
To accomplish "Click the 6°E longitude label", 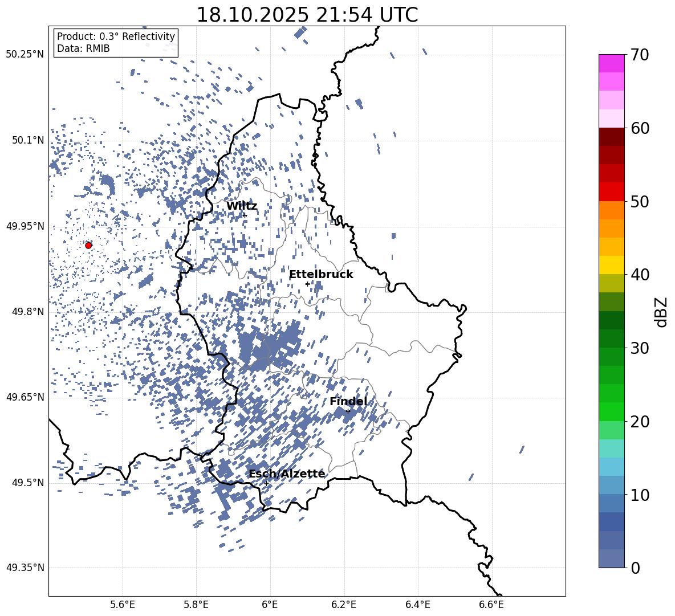I will click(x=270, y=605).
